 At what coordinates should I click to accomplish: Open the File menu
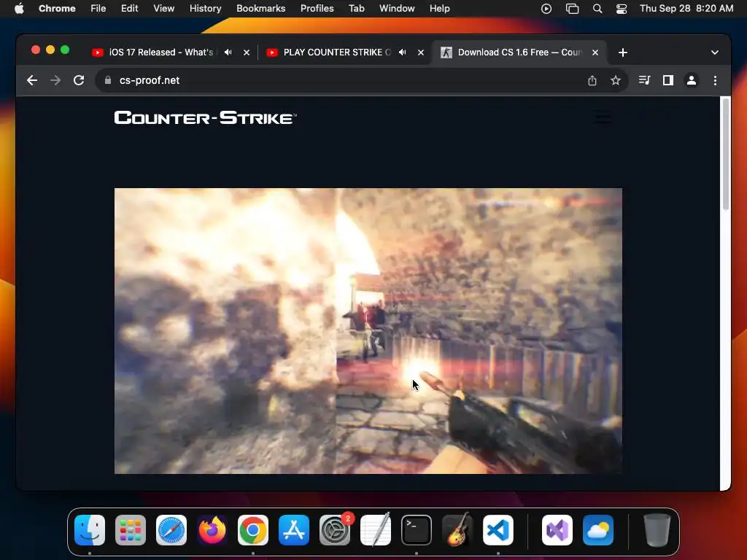coord(98,9)
